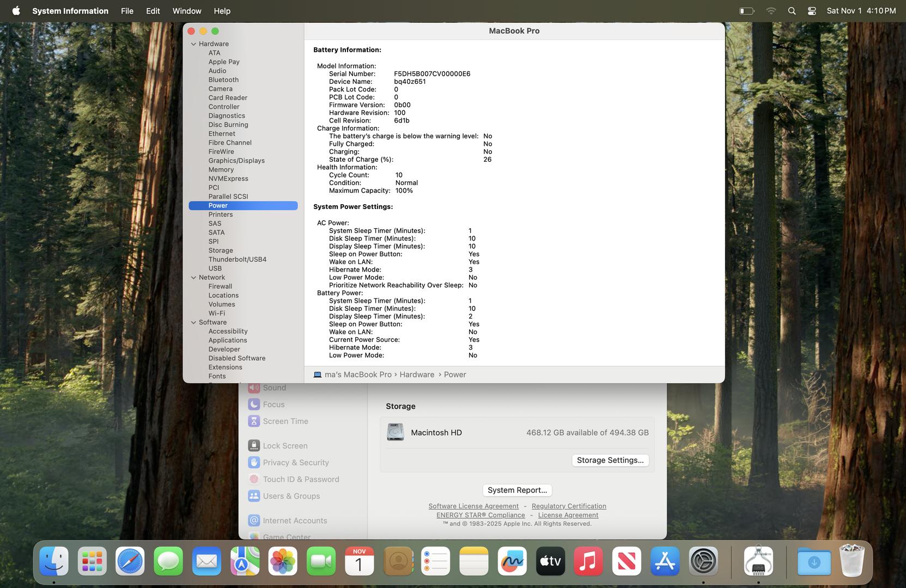Click the battery status menu bar icon
Image resolution: width=906 pixels, height=588 pixels.
[746, 11]
